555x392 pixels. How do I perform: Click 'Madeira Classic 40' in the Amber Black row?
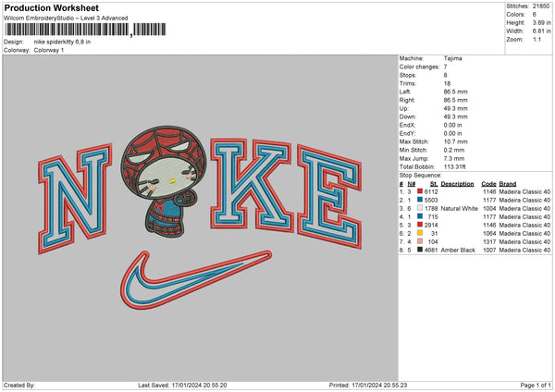tap(524, 250)
